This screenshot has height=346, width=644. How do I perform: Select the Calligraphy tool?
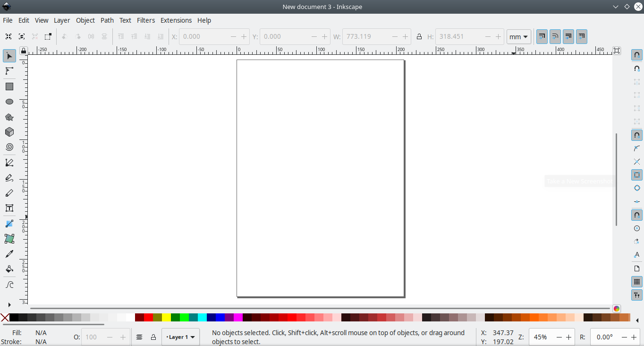(x=9, y=193)
